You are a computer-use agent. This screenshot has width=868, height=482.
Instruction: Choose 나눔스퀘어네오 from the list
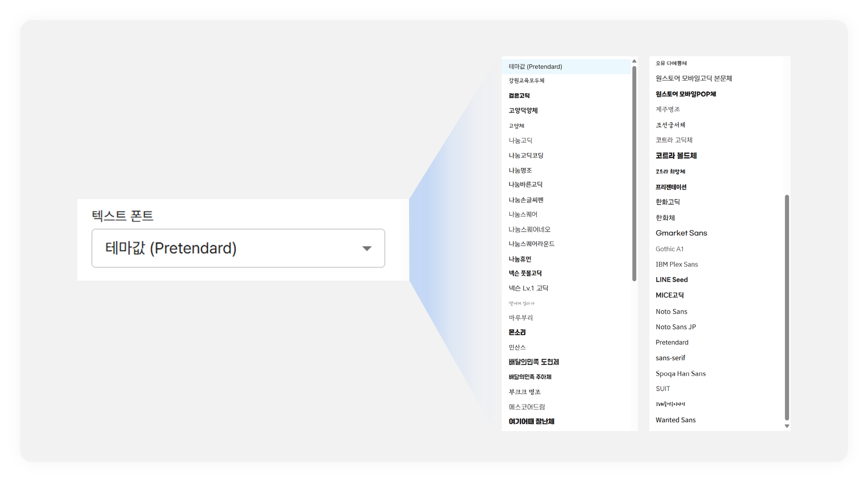(x=530, y=229)
